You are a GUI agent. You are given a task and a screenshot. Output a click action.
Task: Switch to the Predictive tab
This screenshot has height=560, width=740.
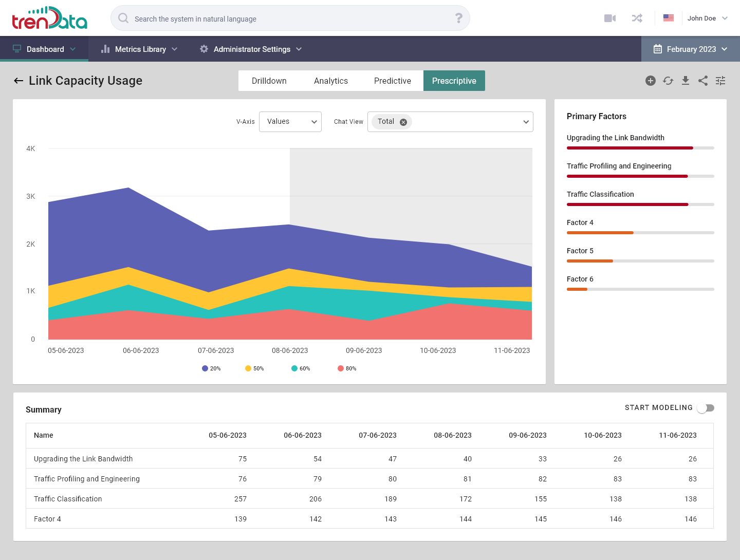[392, 81]
